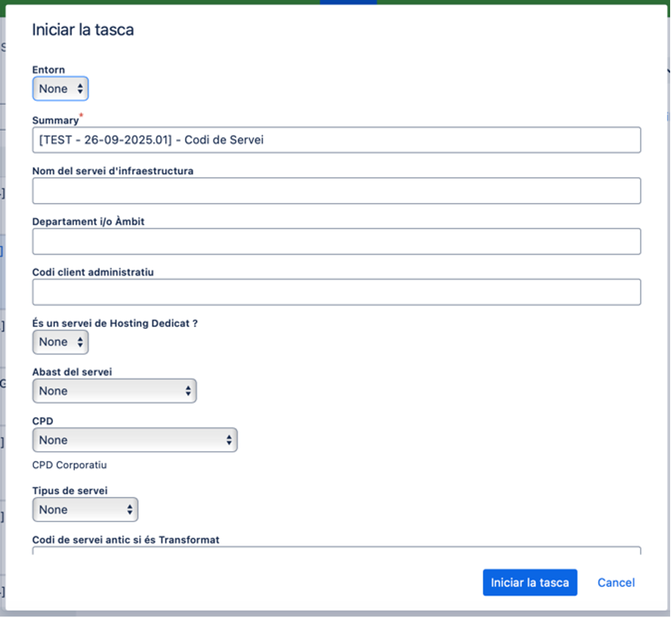Screen dimensions: 672x618
Task: Click the CPD Corporatiu helper text
Action: 69,465
